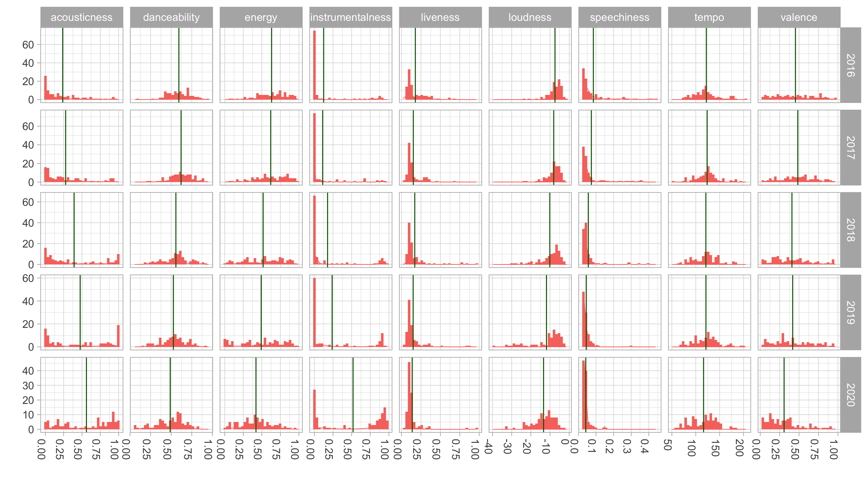Screen dimensions: 868x482
Task: Click the -10 tick label on loudness axis
Action: click(546, 447)
